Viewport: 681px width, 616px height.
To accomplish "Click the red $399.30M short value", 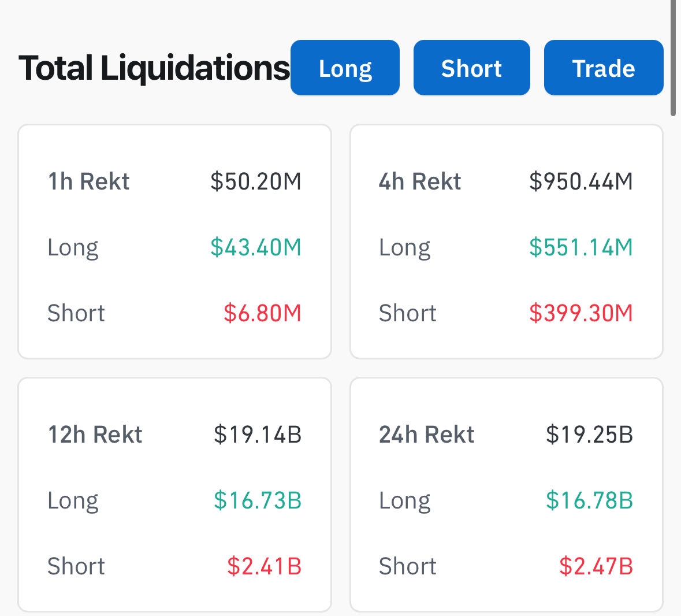I will (581, 313).
